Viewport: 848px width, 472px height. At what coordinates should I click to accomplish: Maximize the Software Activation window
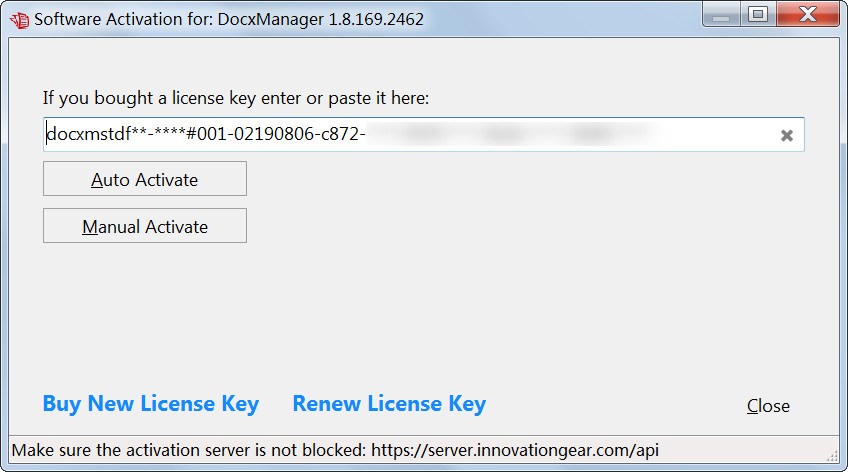click(x=758, y=14)
